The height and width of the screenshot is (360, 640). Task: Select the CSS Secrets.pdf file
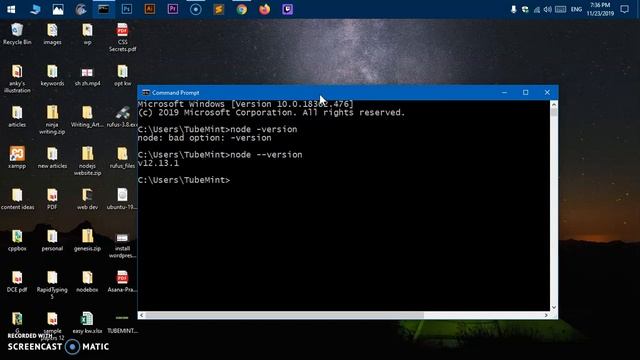click(122, 38)
